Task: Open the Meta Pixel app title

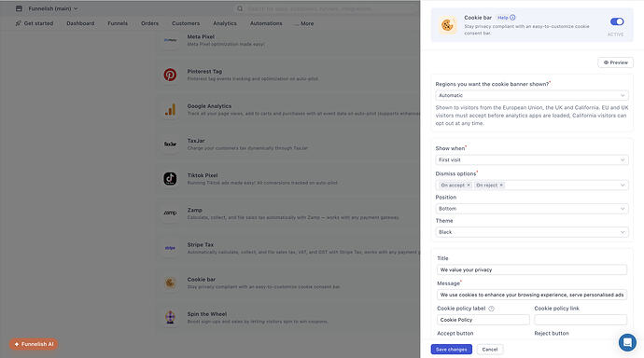Action: [x=201, y=36]
